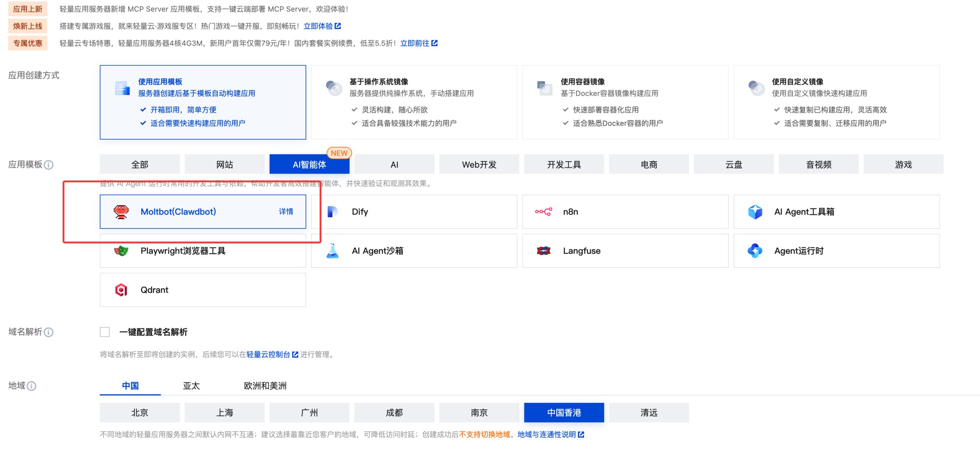Click info icon beside 域名解析
The width and height of the screenshot is (980, 452).
tap(49, 332)
